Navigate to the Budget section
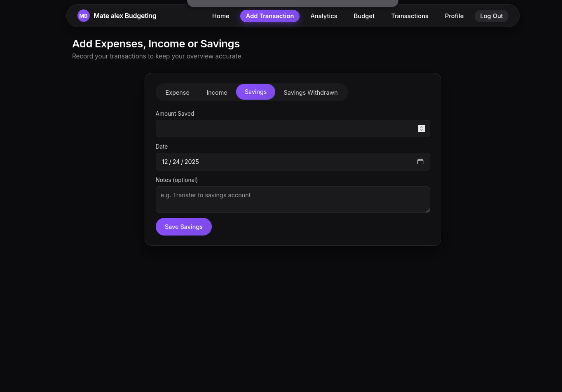The width and height of the screenshot is (562, 392). click(x=364, y=16)
